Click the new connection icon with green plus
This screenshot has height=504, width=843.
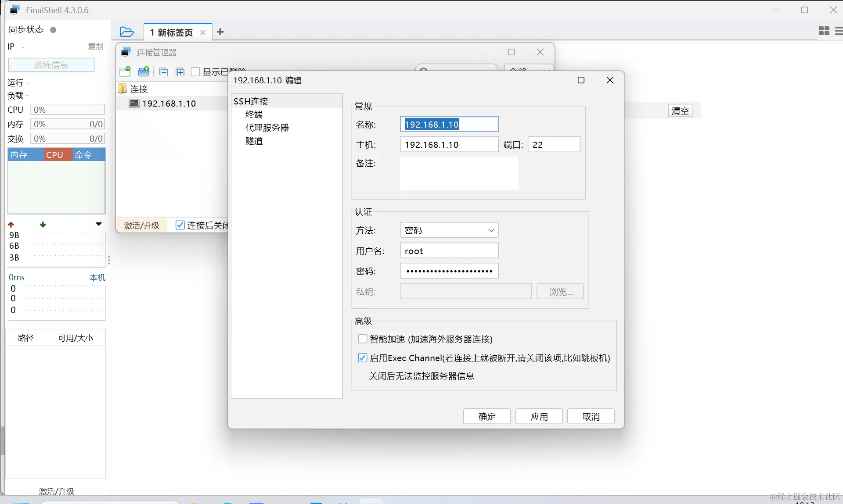click(x=125, y=71)
